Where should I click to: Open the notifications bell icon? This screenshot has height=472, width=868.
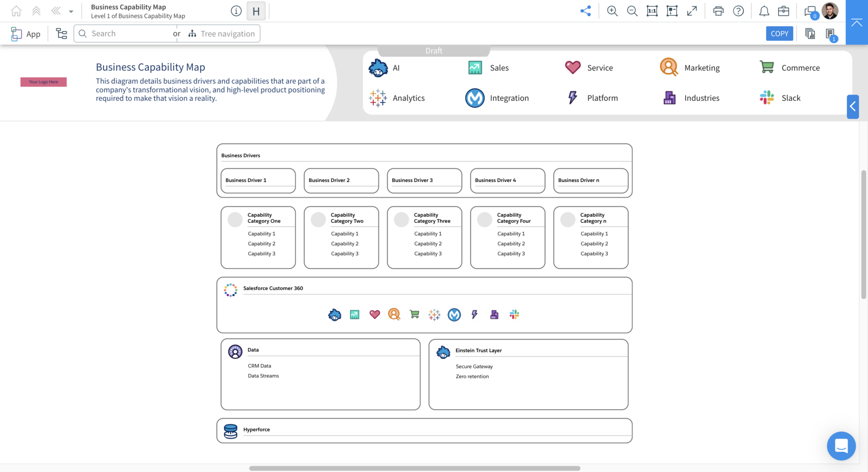[x=764, y=11]
